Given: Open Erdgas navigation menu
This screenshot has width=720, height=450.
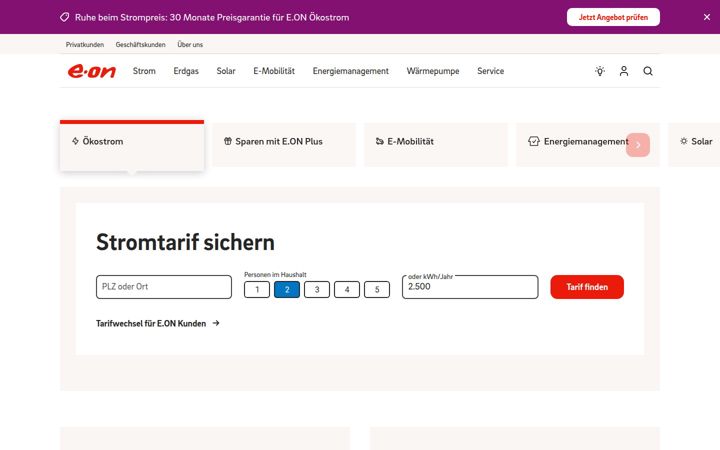Looking at the screenshot, I should click(x=186, y=71).
